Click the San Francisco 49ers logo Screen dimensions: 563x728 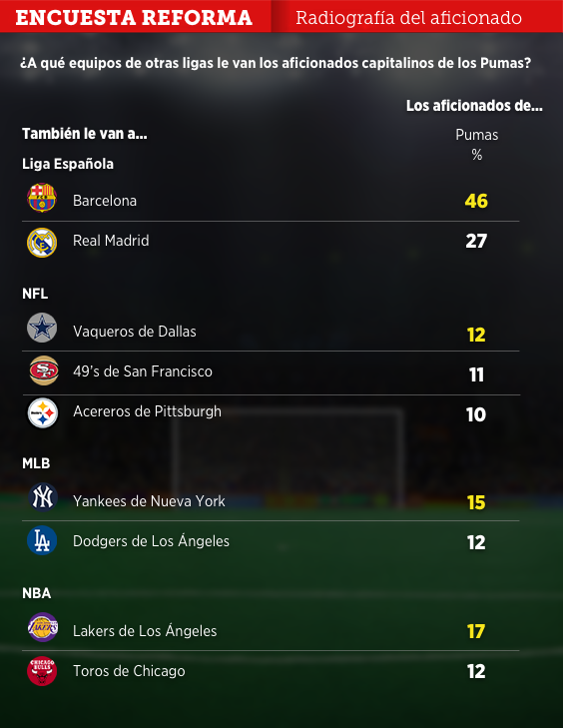[x=44, y=370]
